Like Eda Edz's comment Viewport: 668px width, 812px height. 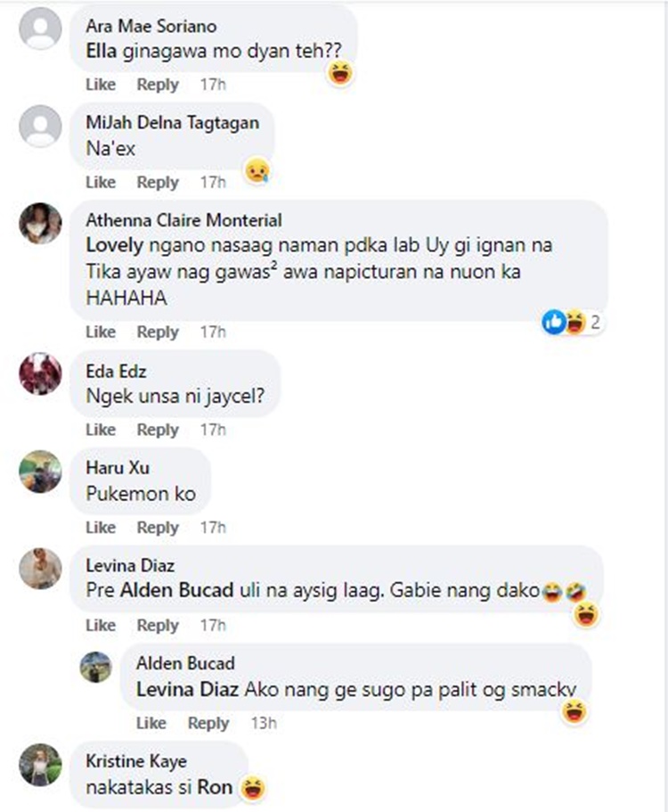point(101,430)
